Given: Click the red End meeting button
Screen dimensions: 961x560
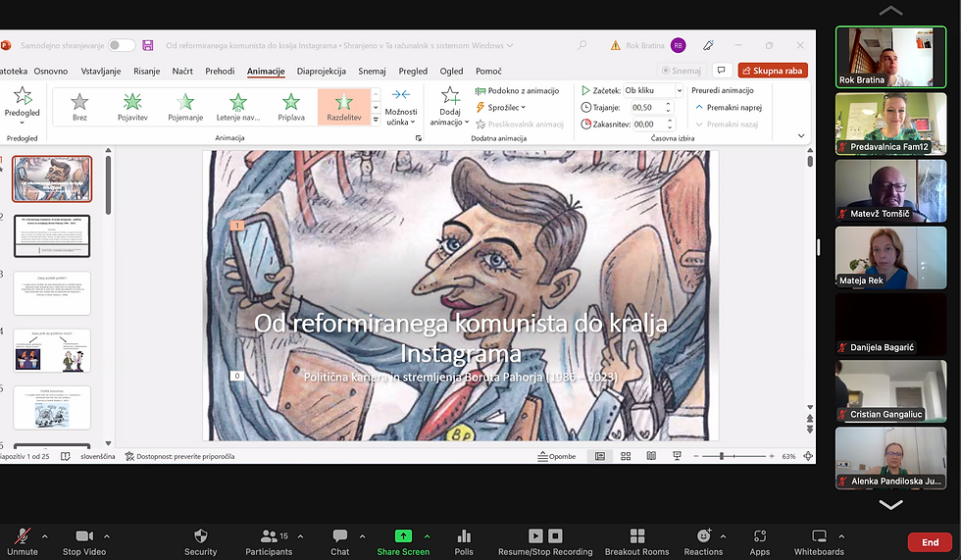Looking at the screenshot, I should pyautogui.click(x=930, y=542).
